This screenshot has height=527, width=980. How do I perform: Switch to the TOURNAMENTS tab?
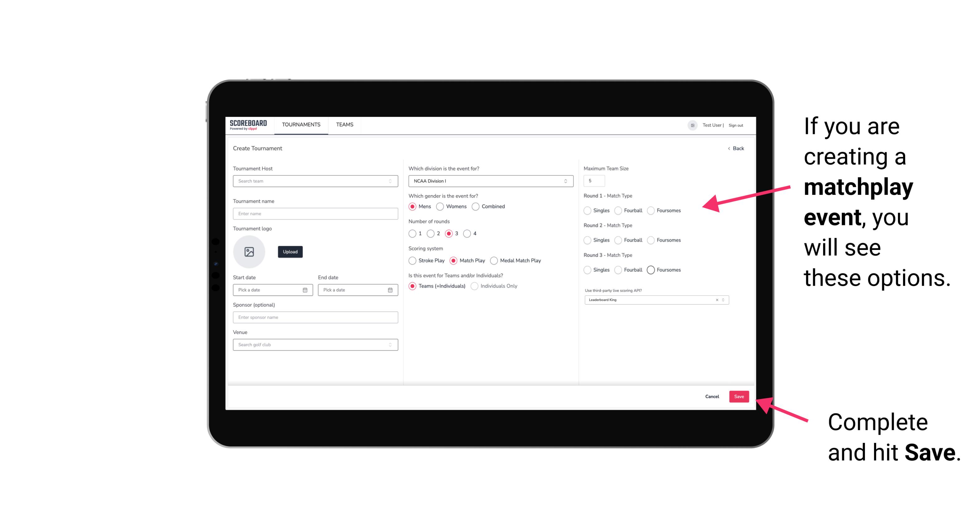[301, 125]
